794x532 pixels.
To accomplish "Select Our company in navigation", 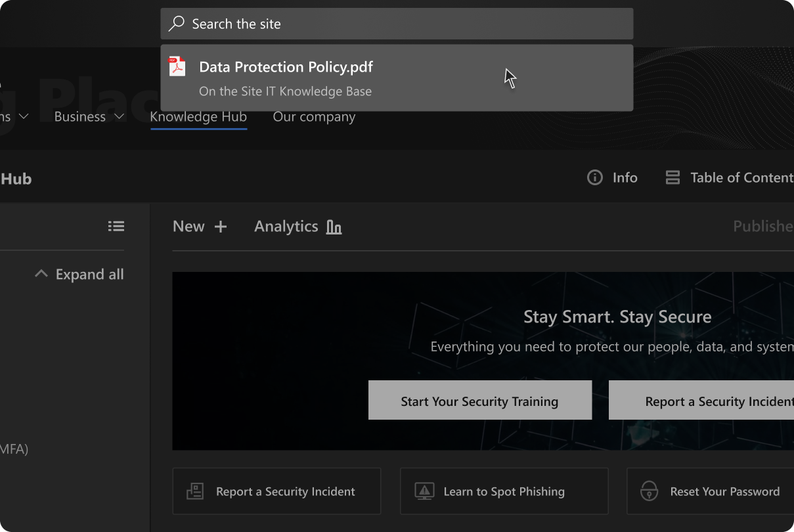I will tap(314, 117).
